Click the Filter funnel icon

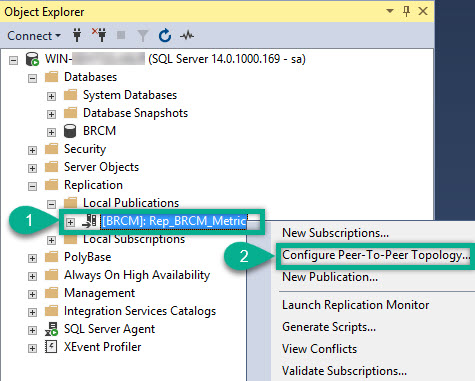click(143, 36)
